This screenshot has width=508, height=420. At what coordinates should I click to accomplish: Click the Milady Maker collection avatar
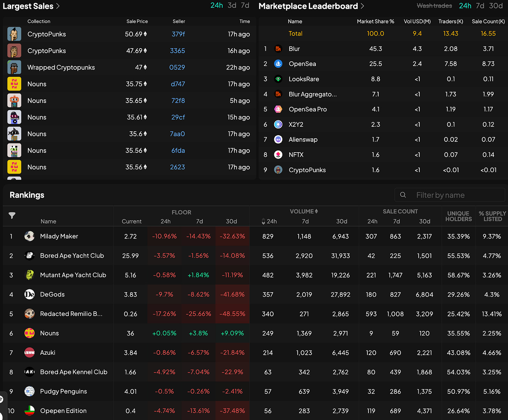[x=29, y=236]
